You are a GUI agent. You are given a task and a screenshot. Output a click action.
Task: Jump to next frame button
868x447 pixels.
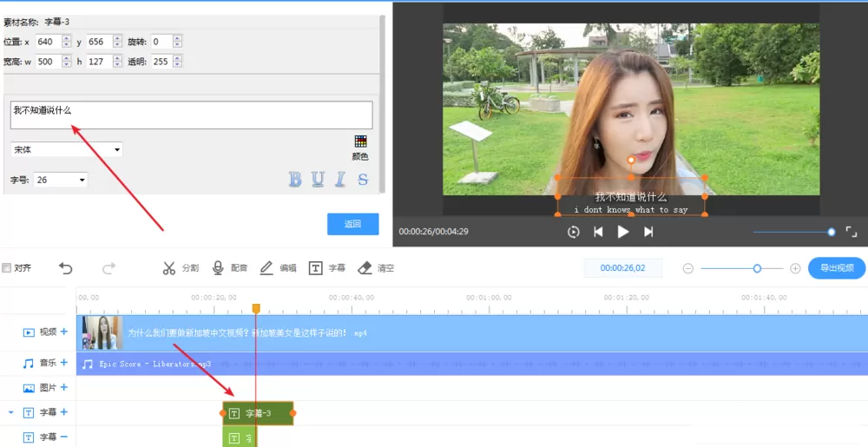click(648, 232)
